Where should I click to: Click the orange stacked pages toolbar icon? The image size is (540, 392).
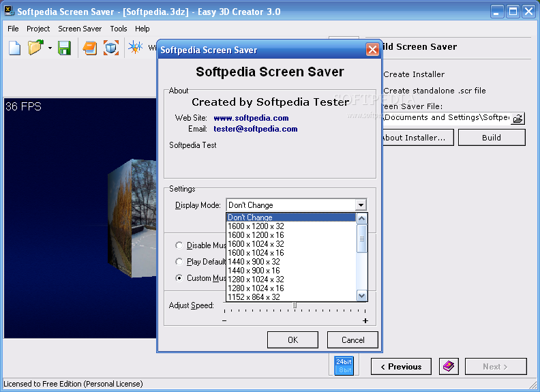click(x=90, y=48)
